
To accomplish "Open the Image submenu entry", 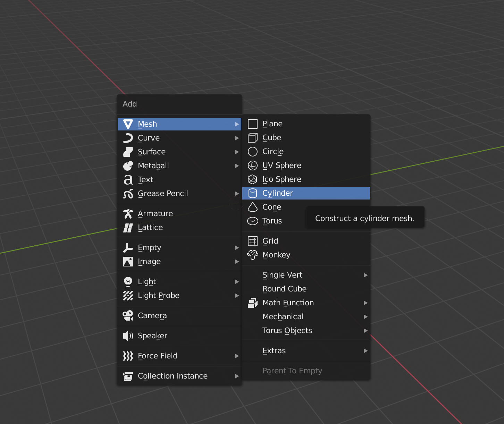I will pyautogui.click(x=179, y=262).
